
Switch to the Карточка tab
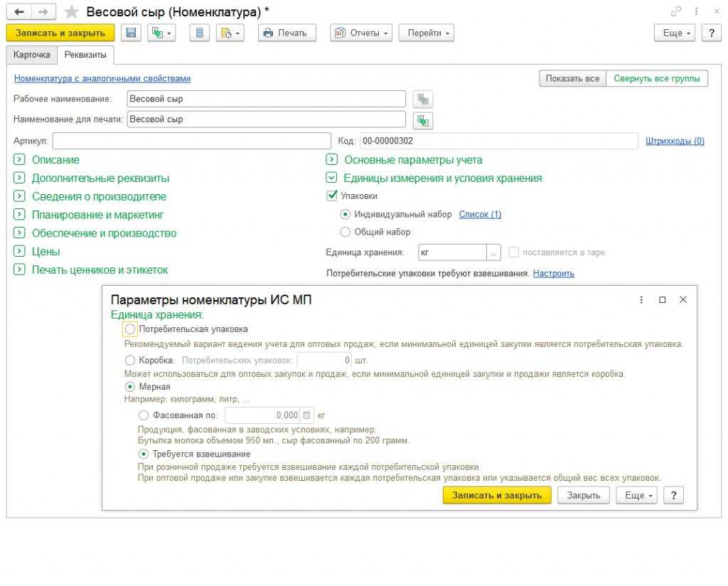pyautogui.click(x=32, y=55)
